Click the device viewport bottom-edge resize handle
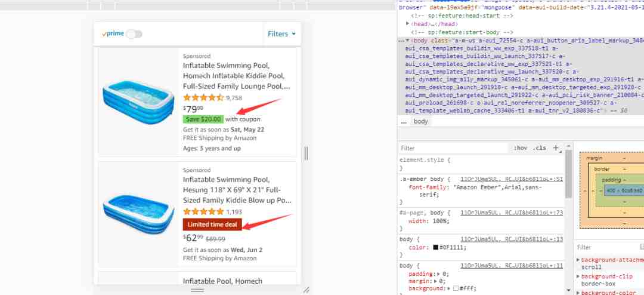Viewport: 644px width, 295px height. [197, 290]
